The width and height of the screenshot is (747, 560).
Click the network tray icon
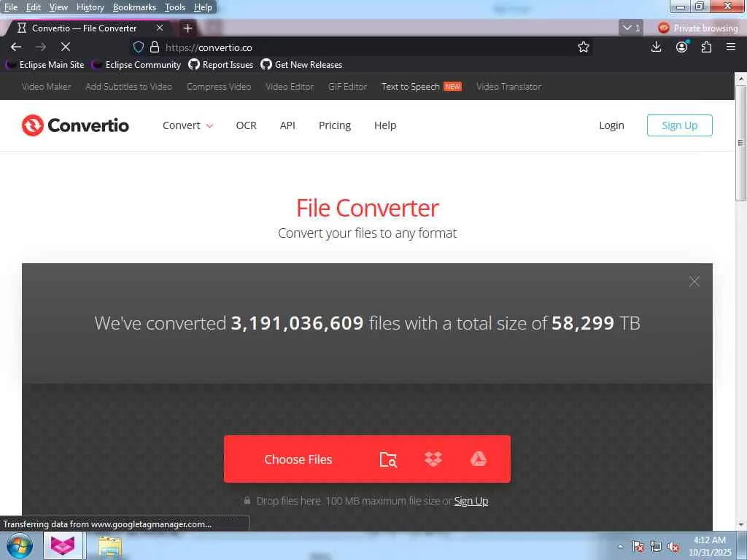coord(656,547)
